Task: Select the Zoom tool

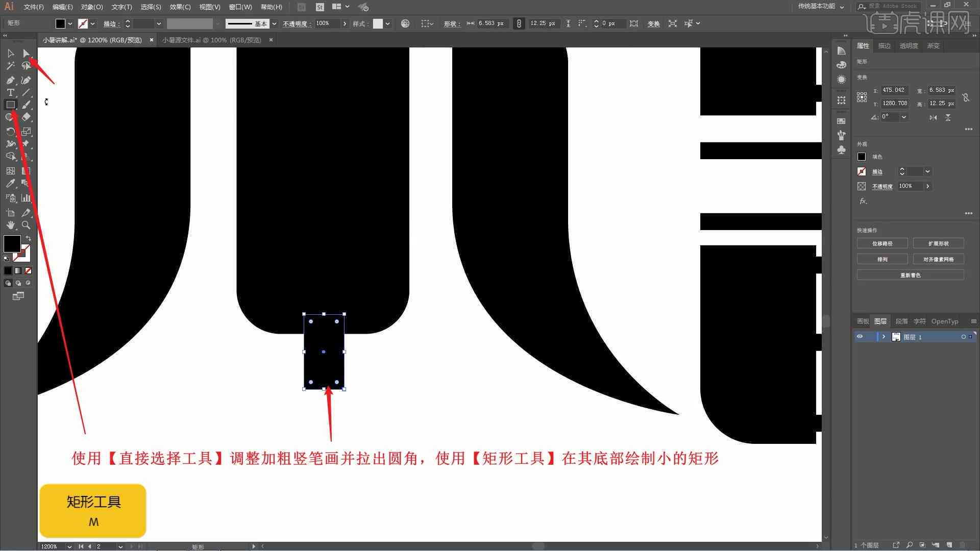Action: click(26, 224)
